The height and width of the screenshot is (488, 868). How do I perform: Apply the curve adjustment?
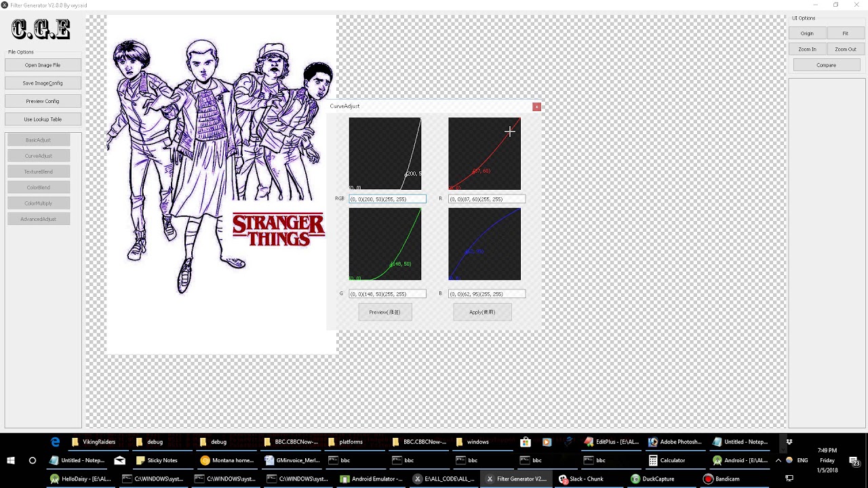[482, 312]
